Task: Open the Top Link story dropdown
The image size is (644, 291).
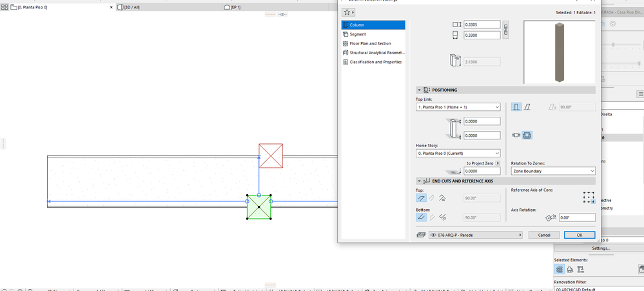Action: 458,107
